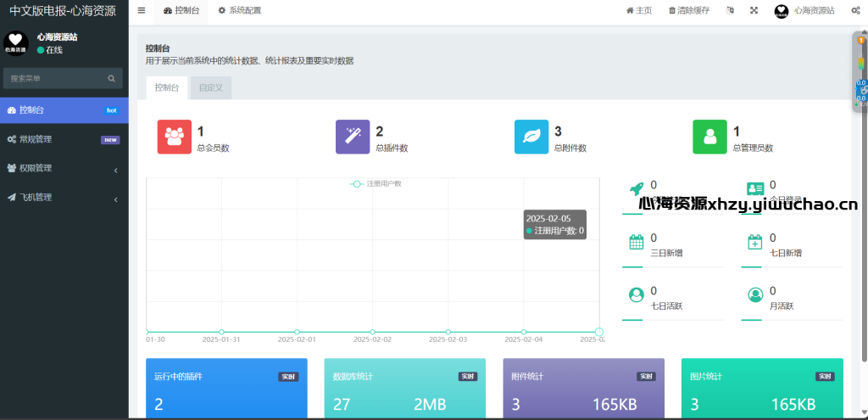Open 常规管理 in the sidebar
Viewport: 868px width, 420px height.
pyautogui.click(x=64, y=140)
